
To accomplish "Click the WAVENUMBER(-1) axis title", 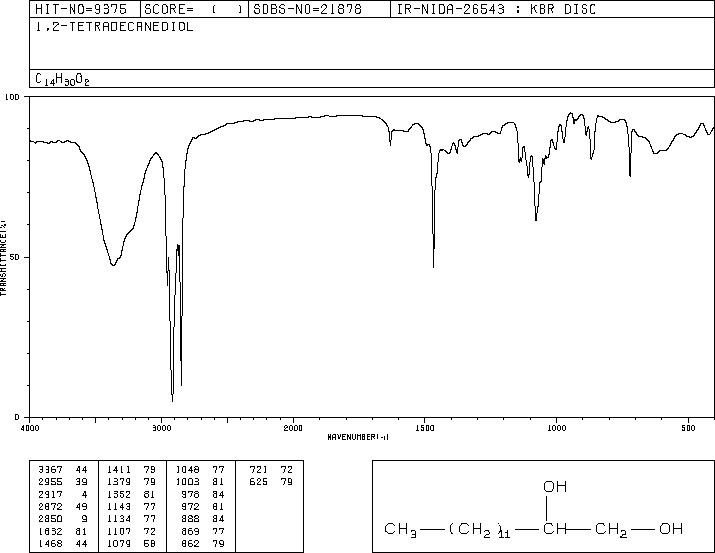I will (358, 437).
